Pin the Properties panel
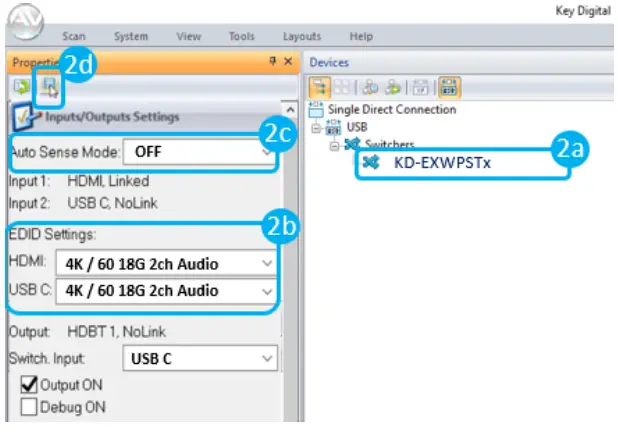This screenshot has height=433, width=618. point(272,61)
